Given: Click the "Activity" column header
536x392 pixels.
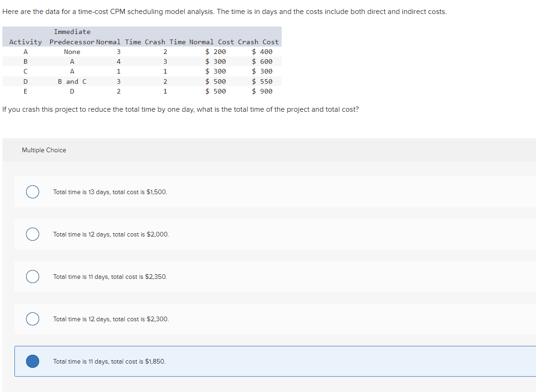Looking at the screenshot, I should 26,42.
